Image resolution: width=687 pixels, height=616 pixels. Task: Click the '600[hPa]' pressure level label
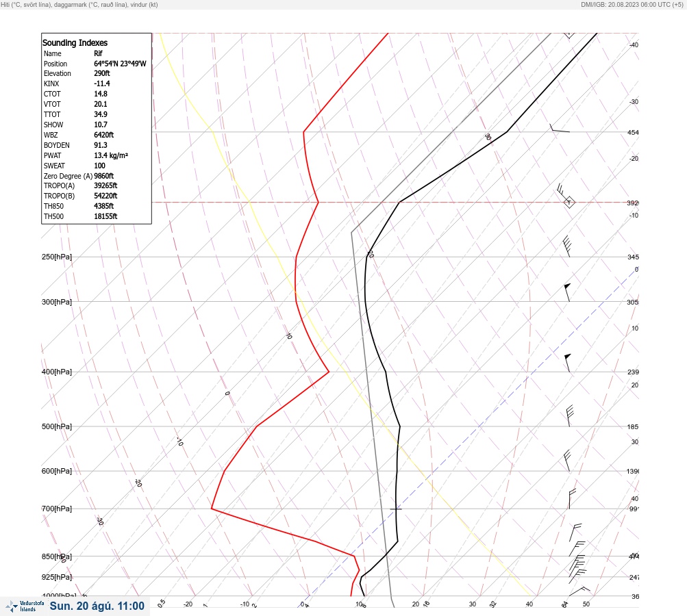[x=57, y=472]
